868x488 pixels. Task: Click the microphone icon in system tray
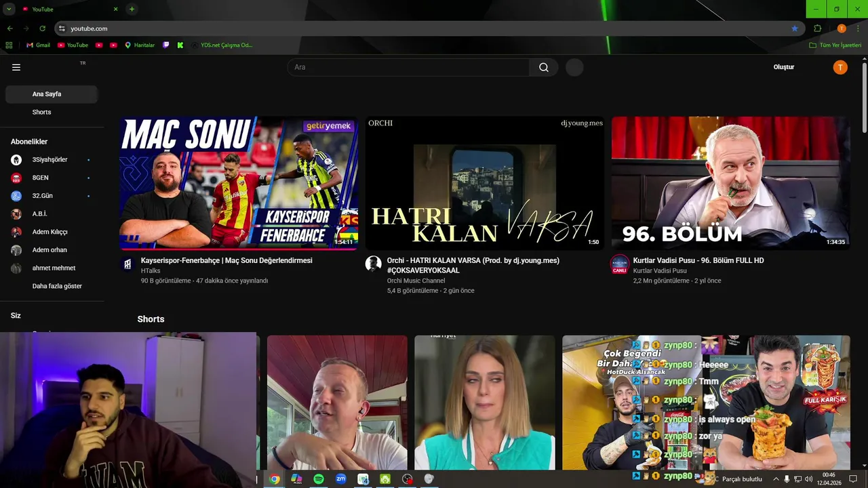click(787, 479)
